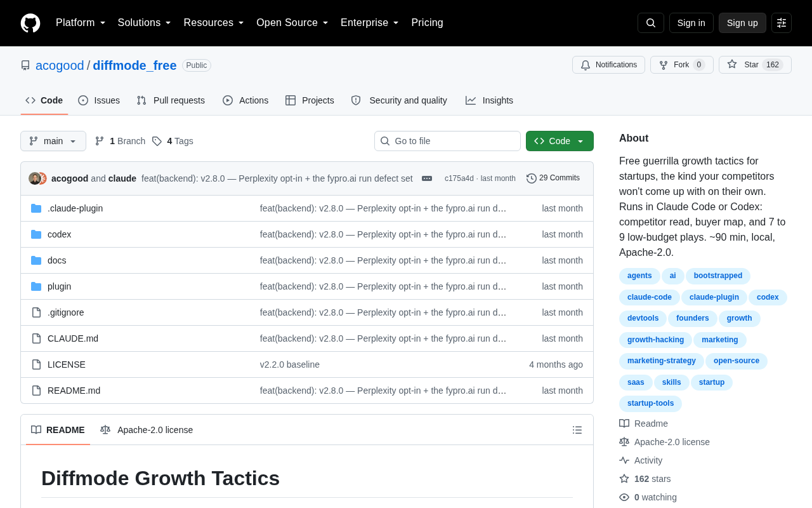Select the claude-code topic tag
This screenshot has height=508, width=812.
tap(650, 297)
